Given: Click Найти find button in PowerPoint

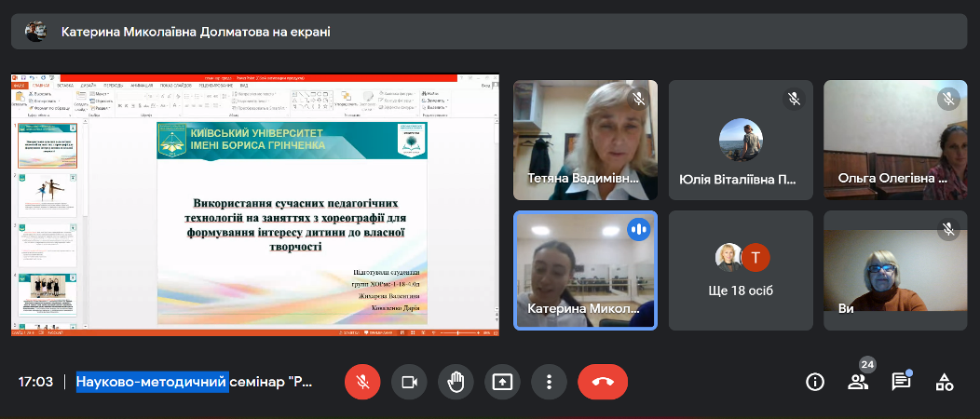Looking at the screenshot, I should coord(430,94).
